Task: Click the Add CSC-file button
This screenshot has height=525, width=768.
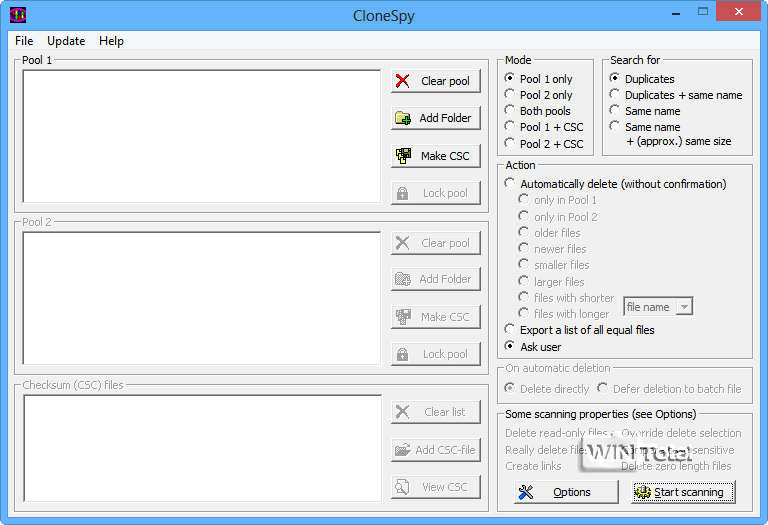Action: tap(435, 450)
